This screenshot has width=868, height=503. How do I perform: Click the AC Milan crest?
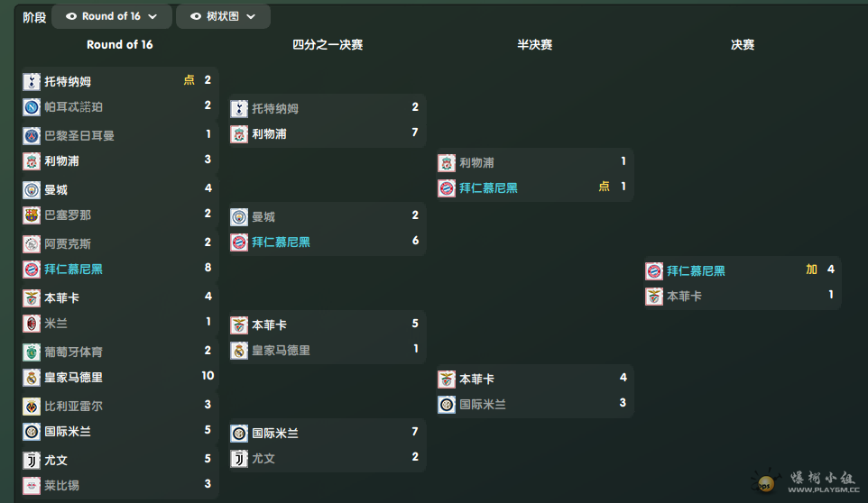(x=32, y=324)
